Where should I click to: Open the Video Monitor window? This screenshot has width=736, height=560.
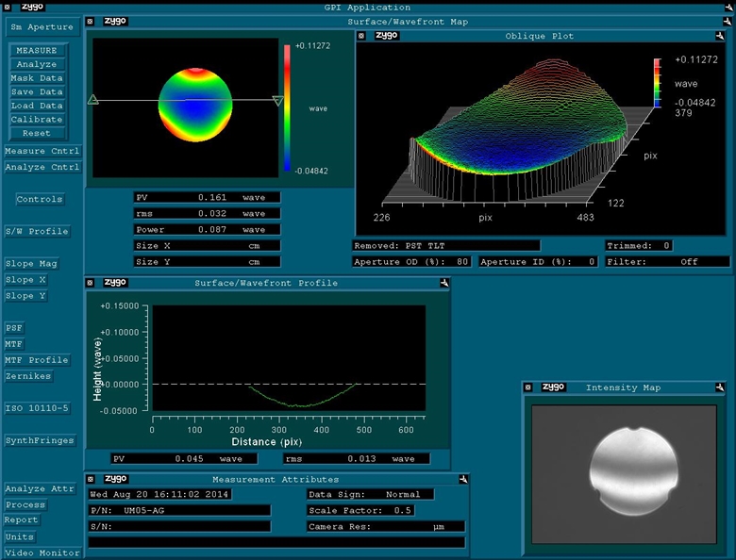coord(42,552)
